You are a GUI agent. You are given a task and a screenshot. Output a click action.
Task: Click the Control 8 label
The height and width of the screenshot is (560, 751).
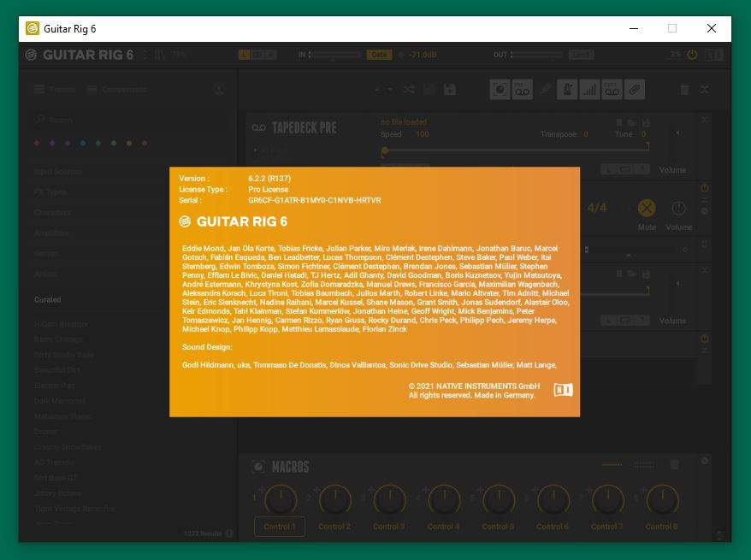click(661, 527)
